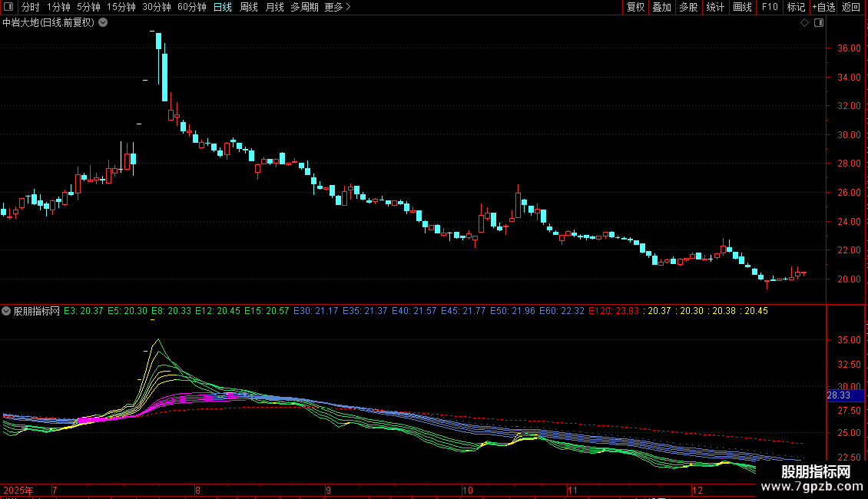Click the 股朋指标网 indicator name
868x499 pixels.
click(x=37, y=311)
